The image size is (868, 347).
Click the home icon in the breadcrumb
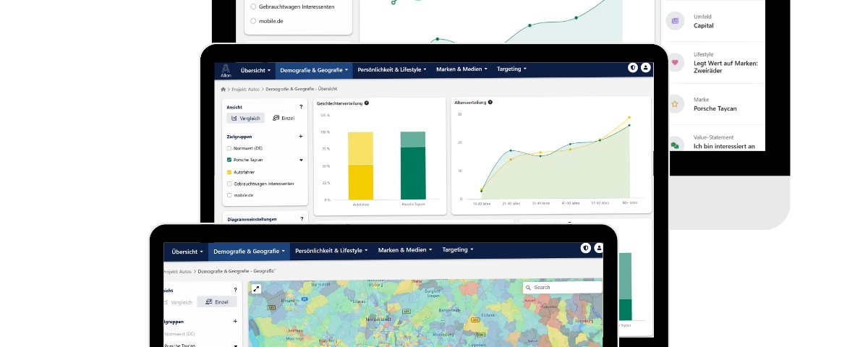224,89
